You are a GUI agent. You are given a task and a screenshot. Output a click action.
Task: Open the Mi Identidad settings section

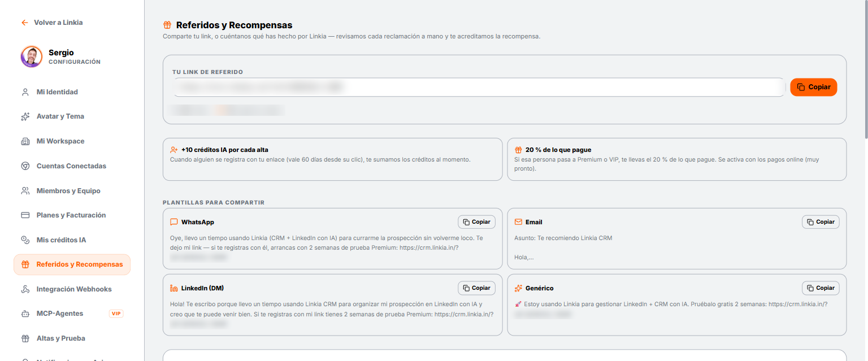point(72,92)
